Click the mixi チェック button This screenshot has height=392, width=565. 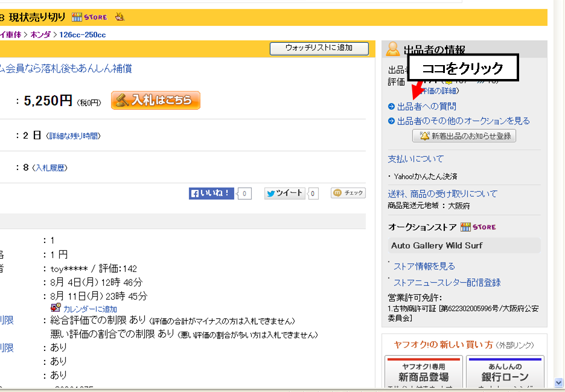click(x=348, y=193)
